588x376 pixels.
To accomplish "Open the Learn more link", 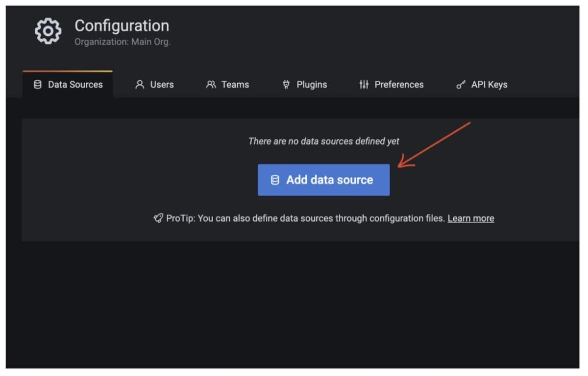I will [x=470, y=218].
